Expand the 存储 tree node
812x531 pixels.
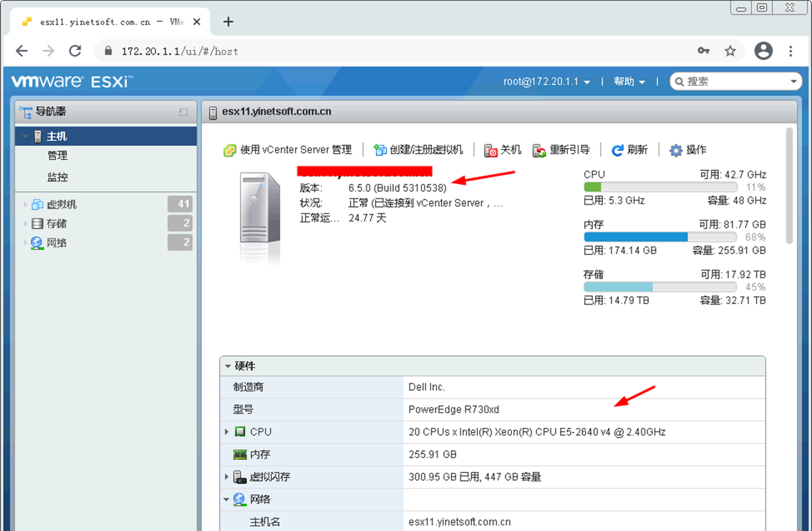click(x=25, y=223)
